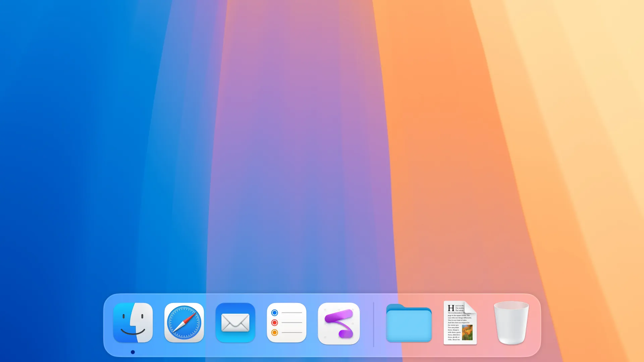Click the flower picture on the document icon
Viewport: 644px width, 362px height.
[x=467, y=333]
